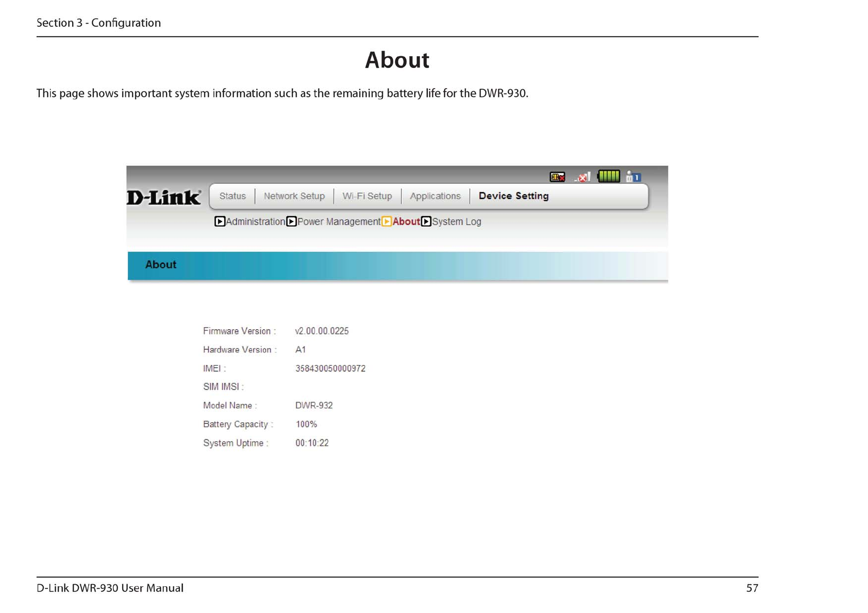Click the orange arrow icon beside About
The image size is (868, 613).
[x=387, y=222]
